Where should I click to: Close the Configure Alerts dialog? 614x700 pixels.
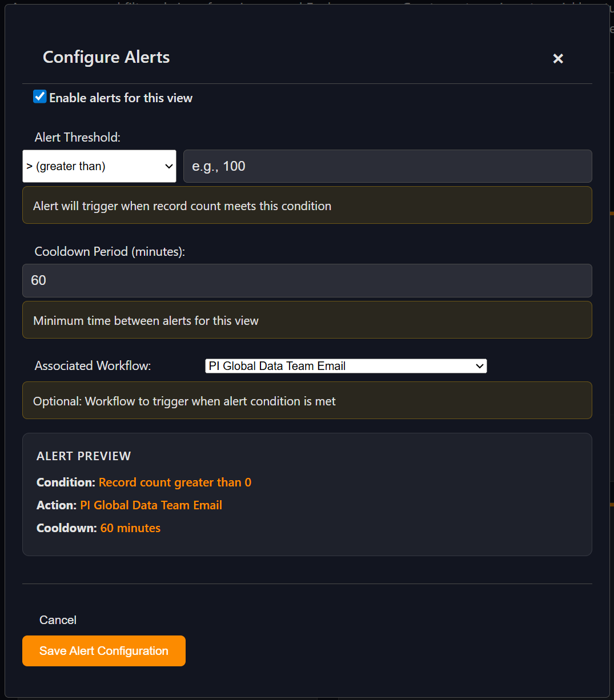point(557,58)
